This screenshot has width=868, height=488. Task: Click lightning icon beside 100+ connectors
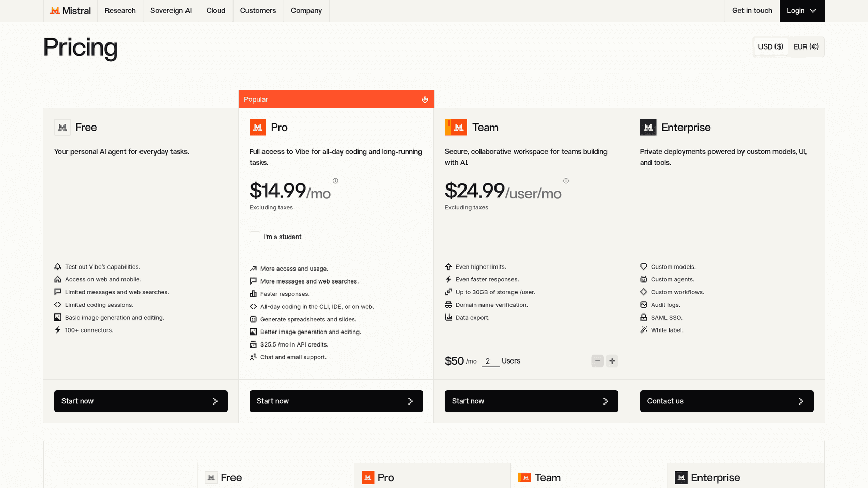coord(58,330)
